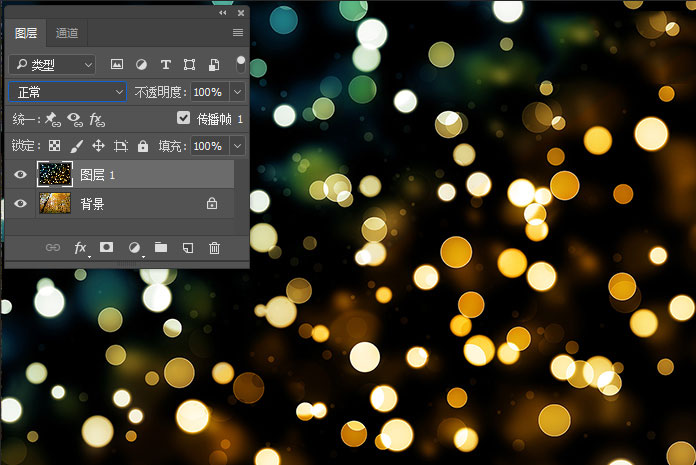Click the lock position move icon
696x465 pixels.
coord(98,146)
